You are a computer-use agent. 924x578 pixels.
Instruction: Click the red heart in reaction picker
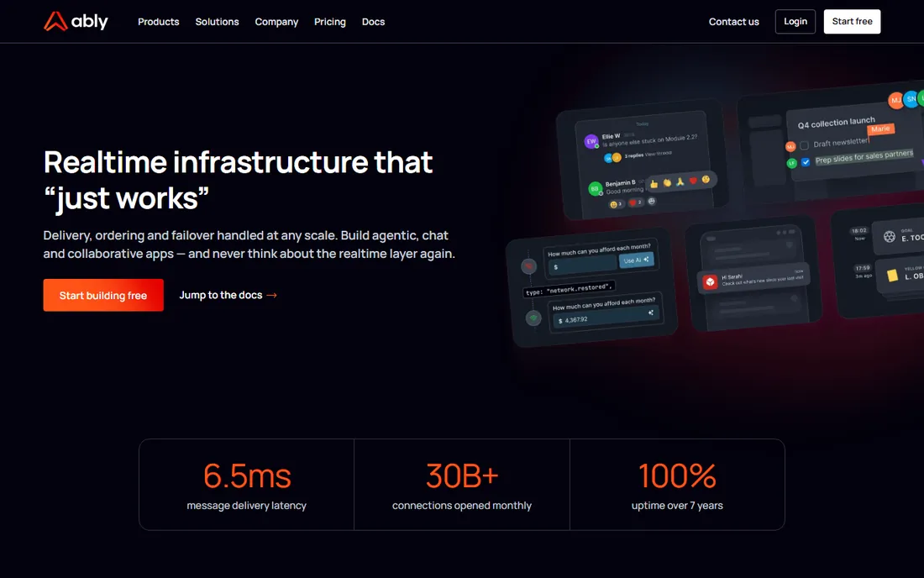coord(693,181)
